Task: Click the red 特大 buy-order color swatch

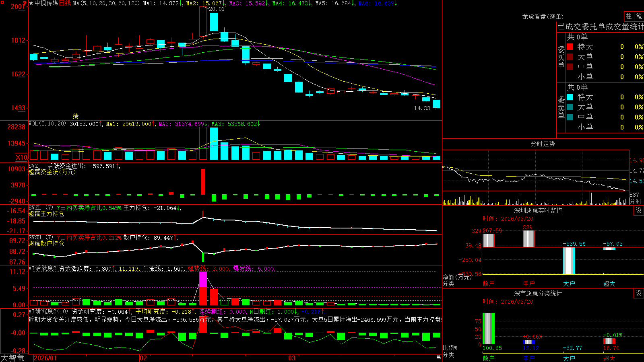Action: tap(570, 47)
